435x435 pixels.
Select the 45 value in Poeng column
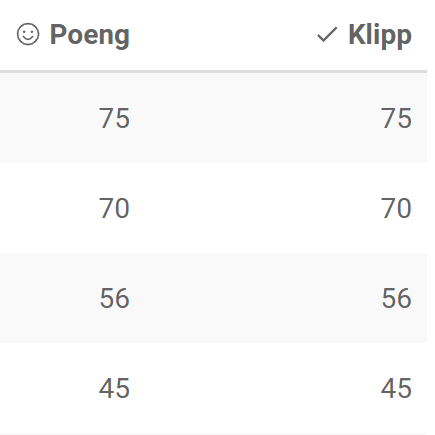(114, 388)
